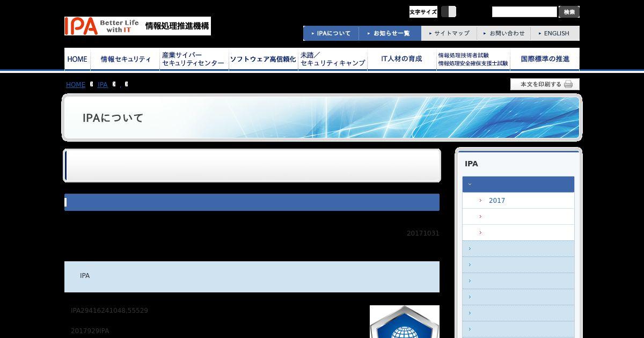Open the 未踏／セキュリティキャンプ navigation tab
Screen dimensions: 644x338
[x=333, y=59]
